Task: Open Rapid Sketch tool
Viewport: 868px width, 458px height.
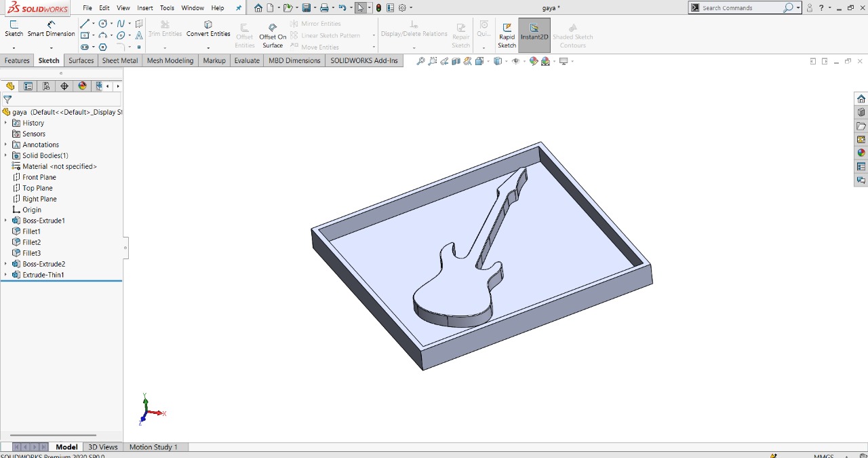Action: tap(507, 36)
